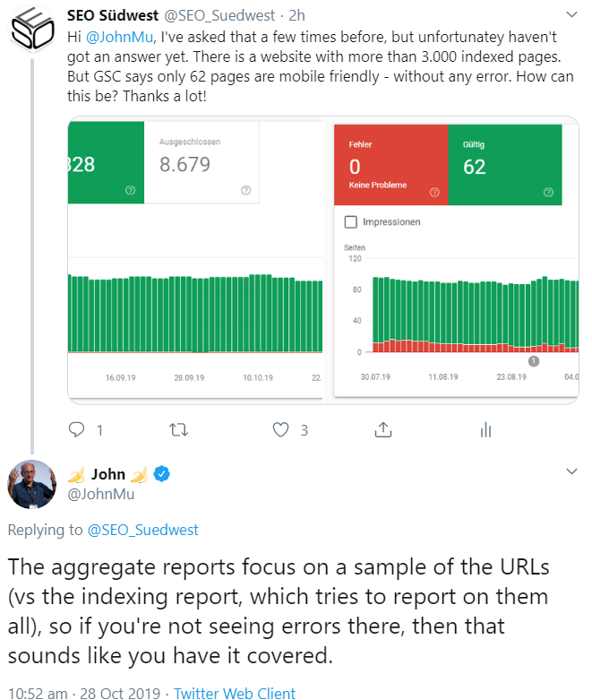Click the share icon under the tweet
The width and height of the screenshot is (592, 700).
(x=383, y=430)
